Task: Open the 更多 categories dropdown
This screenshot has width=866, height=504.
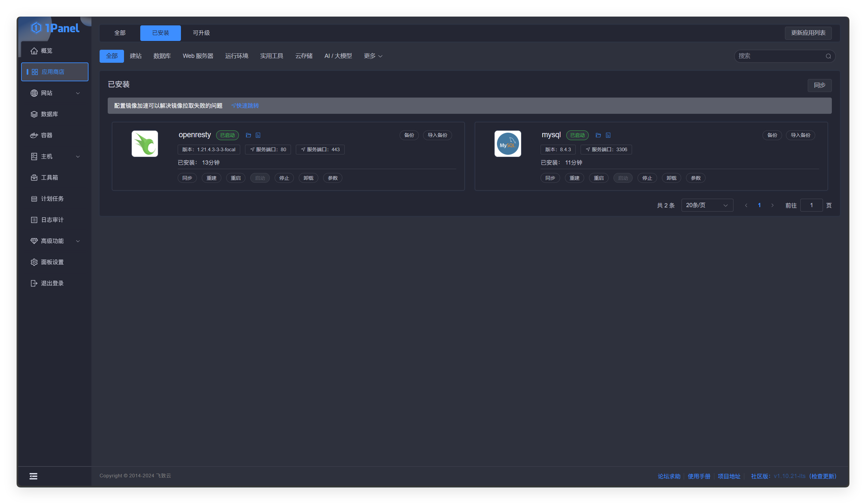Action: coord(373,56)
